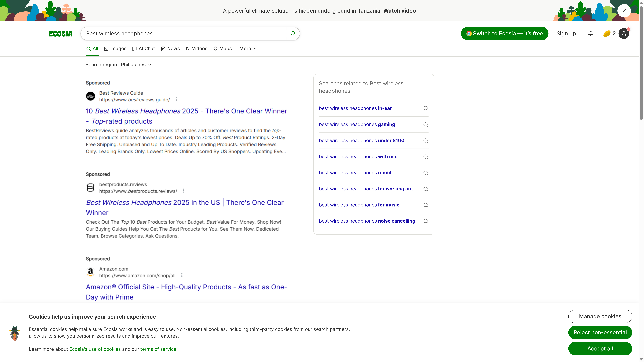The width and height of the screenshot is (644, 362).
Task: Open options dots next to amazon.com URL
Action: (182, 275)
